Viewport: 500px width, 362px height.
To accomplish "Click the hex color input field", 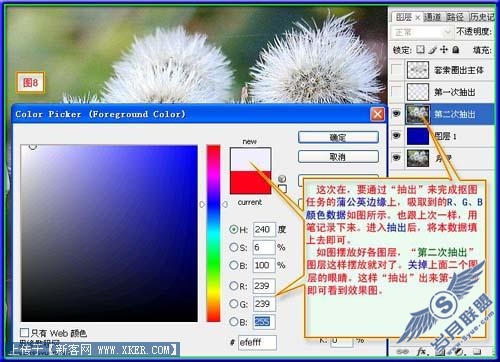I will pos(257,342).
